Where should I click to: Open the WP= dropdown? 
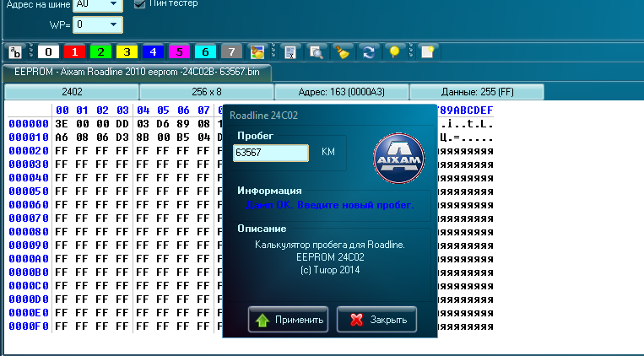(x=114, y=24)
